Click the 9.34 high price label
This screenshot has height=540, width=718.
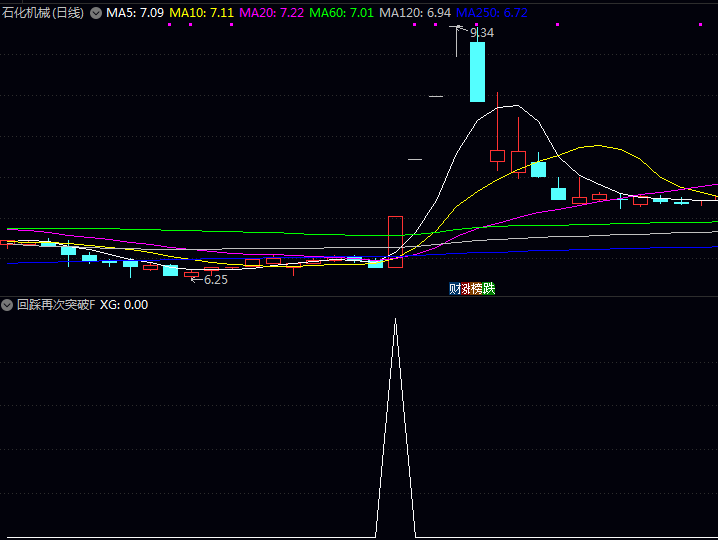click(481, 33)
